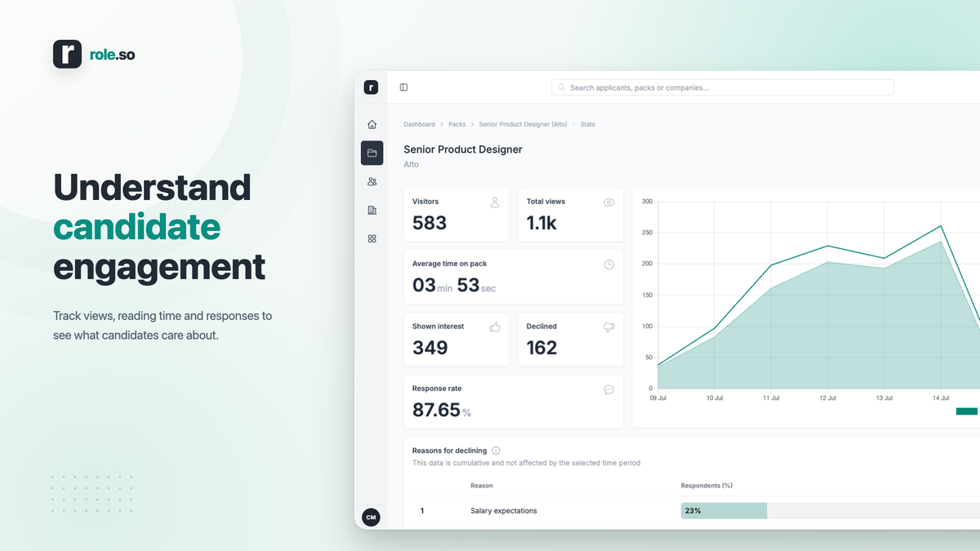The width and height of the screenshot is (980, 551).
Task: Click the Respondents (%) column header
Action: click(x=706, y=486)
